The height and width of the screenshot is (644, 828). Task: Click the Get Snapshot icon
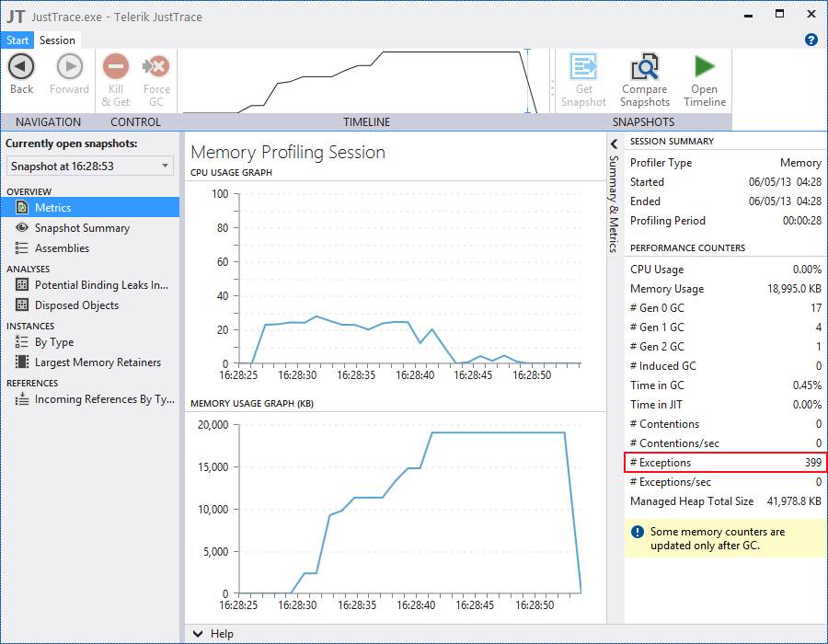583,66
